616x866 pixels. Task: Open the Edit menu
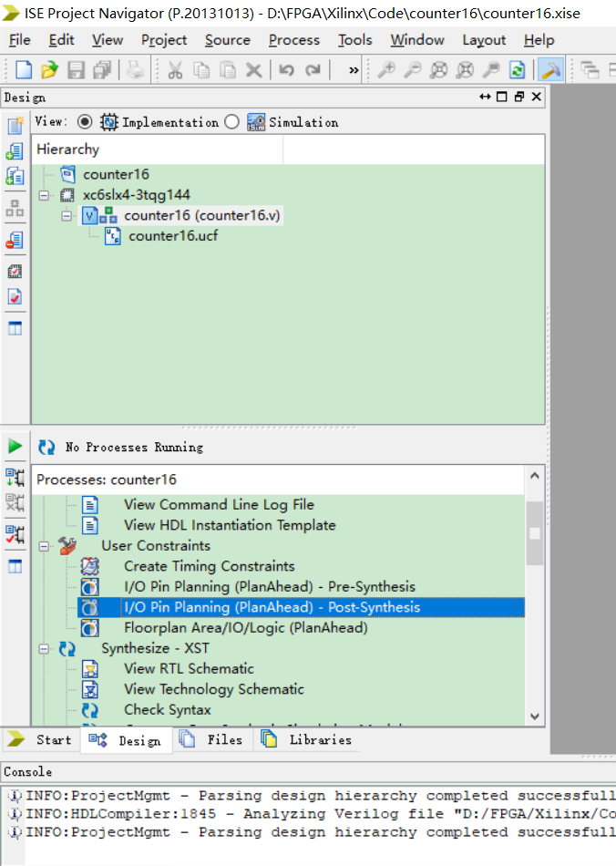tap(61, 40)
